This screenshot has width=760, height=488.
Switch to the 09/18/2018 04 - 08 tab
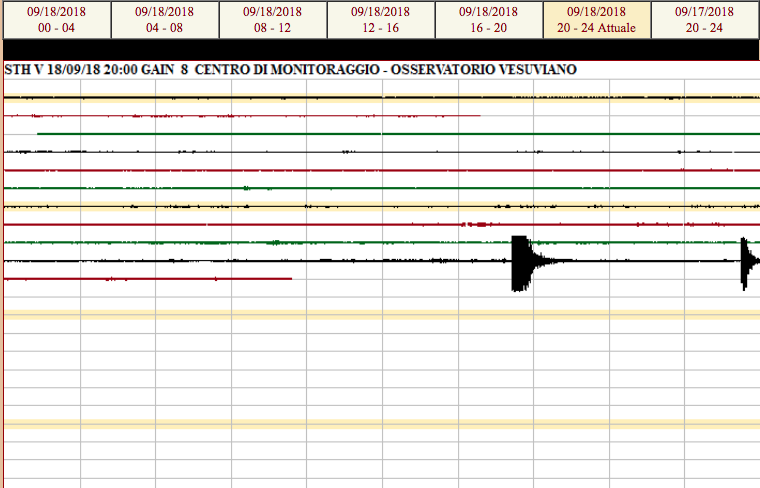click(x=163, y=20)
